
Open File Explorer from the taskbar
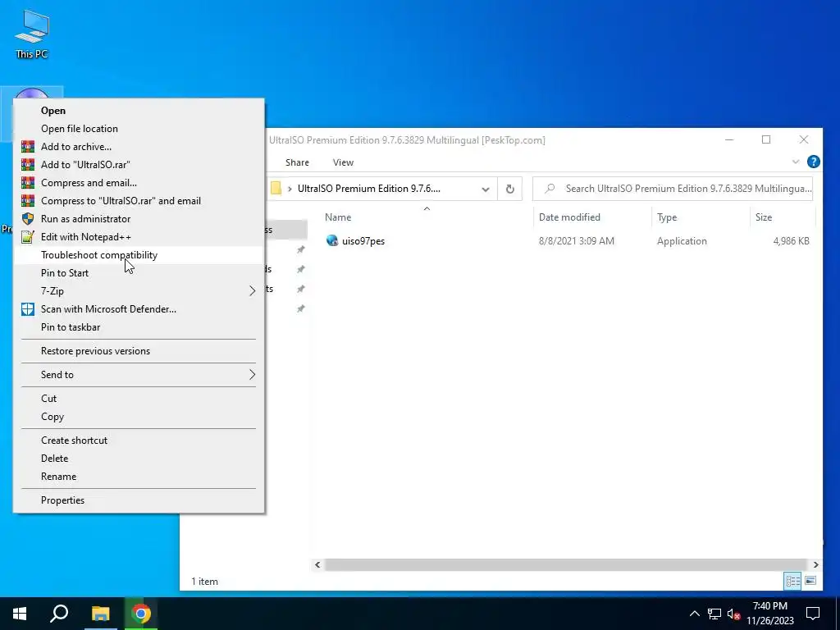click(100, 614)
